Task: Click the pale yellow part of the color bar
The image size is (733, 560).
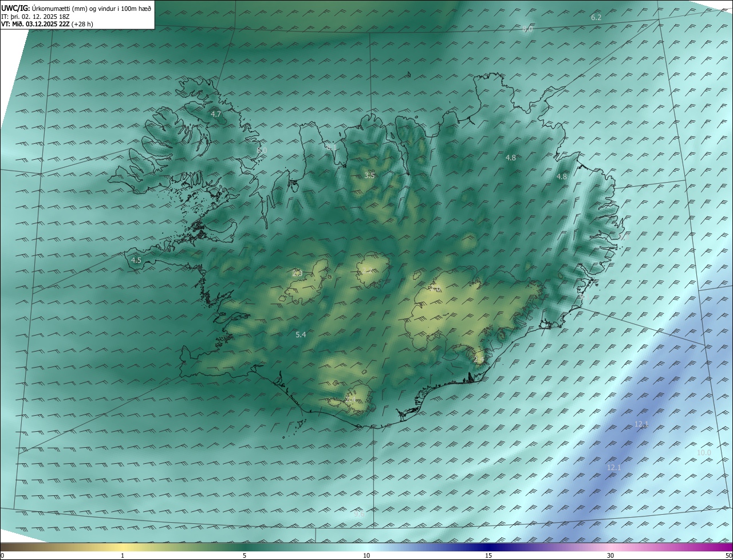Action: tap(123, 547)
